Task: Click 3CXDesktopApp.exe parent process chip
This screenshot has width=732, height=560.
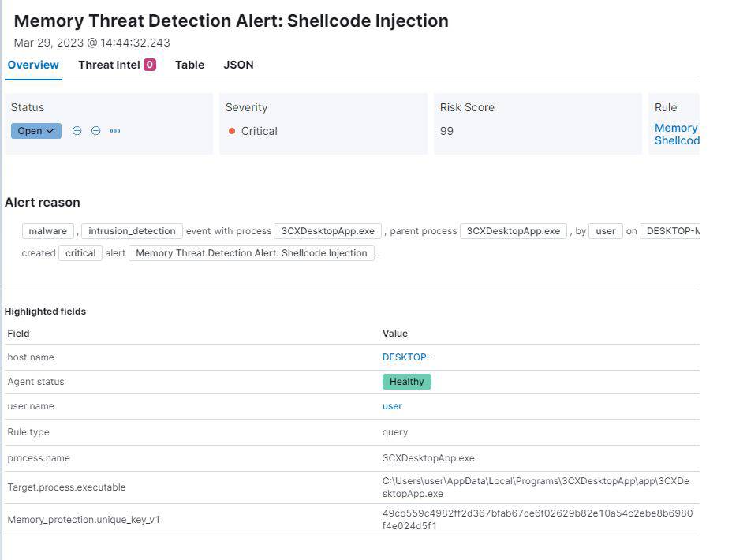Action: click(x=513, y=231)
